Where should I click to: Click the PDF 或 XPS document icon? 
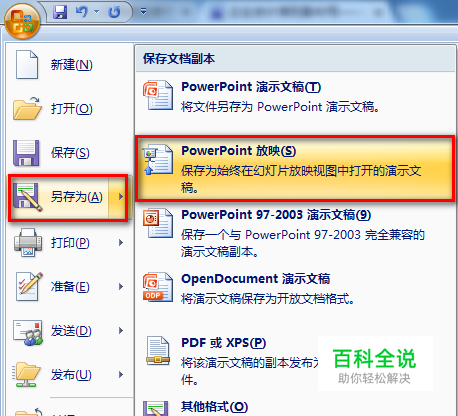point(158,351)
